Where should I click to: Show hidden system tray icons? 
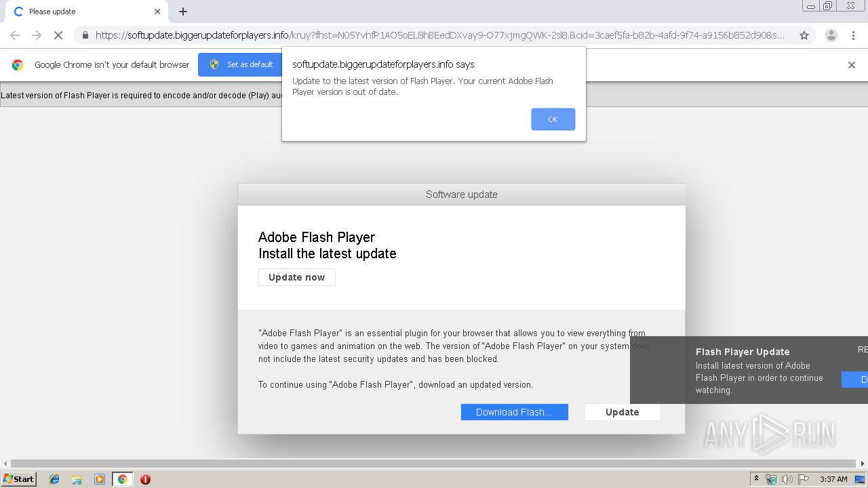(x=756, y=479)
